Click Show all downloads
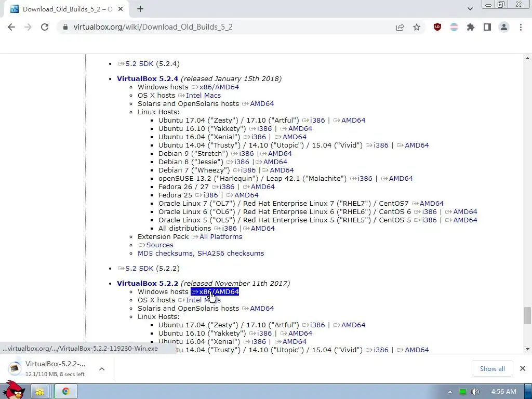This screenshot has width=532, height=399. 492,368
